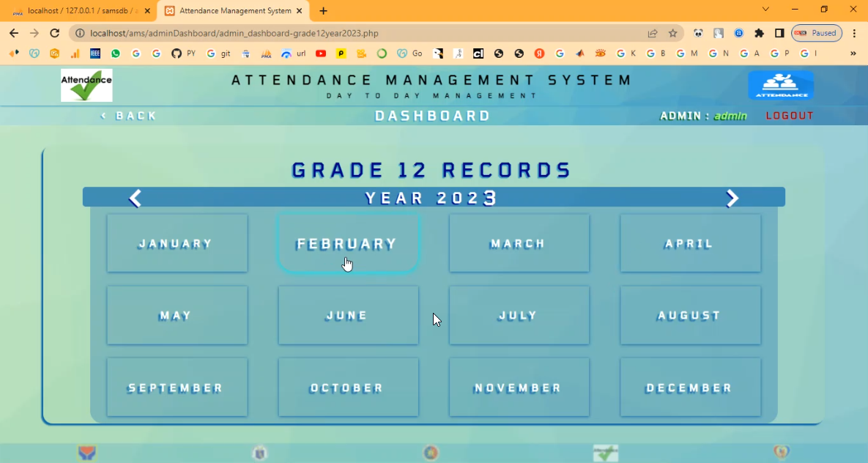Log out with the LOGOUT link
The image size is (868, 463).
[x=790, y=116]
